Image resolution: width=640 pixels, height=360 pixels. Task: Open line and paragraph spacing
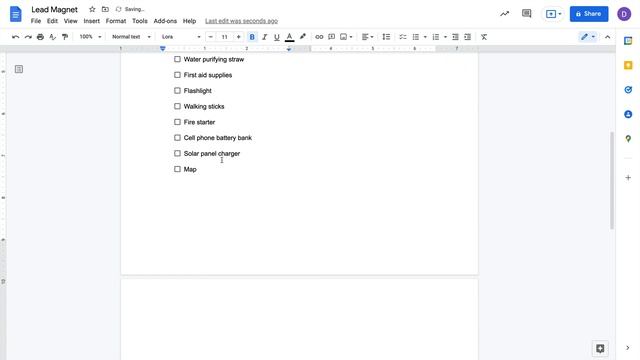click(x=386, y=37)
